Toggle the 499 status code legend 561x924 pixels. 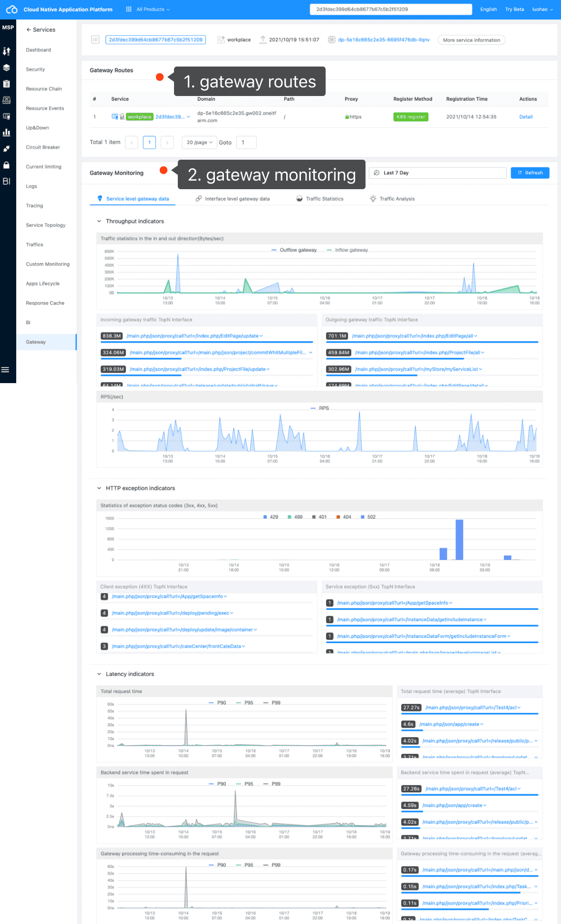pos(295,517)
